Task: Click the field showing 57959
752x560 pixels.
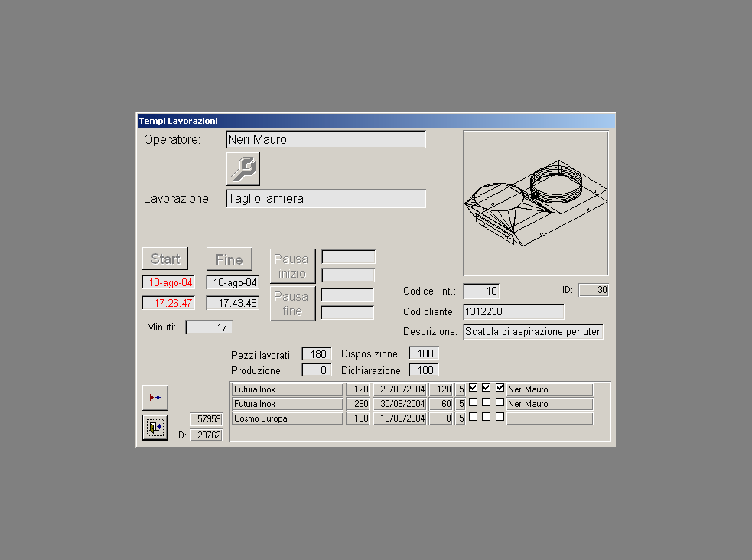Action: point(207,419)
